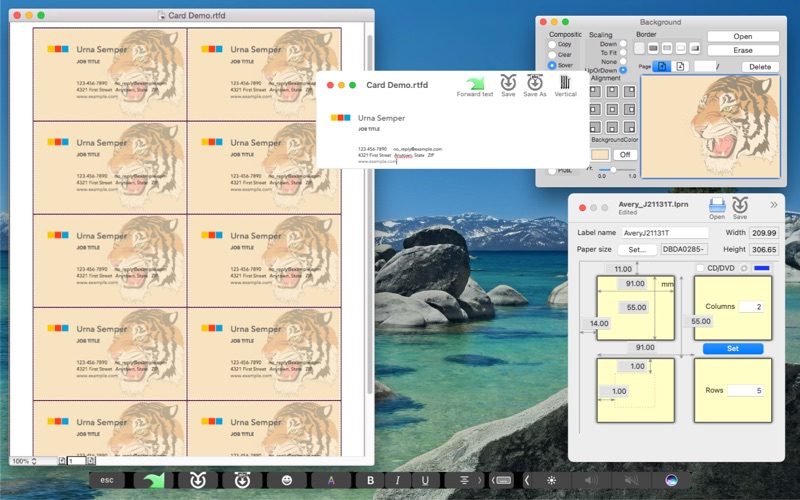The width and height of the screenshot is (800, 500).
Task: Set alignment to bottom center
Action: [x=612, y=127]
